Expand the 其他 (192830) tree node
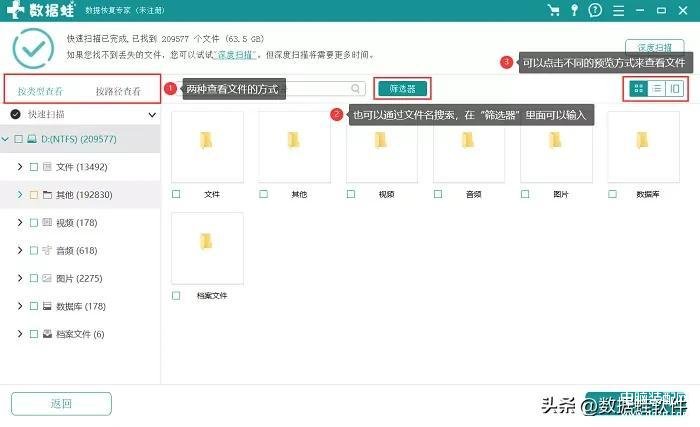This screenshot has height=427, width=700. click(20, 194)
